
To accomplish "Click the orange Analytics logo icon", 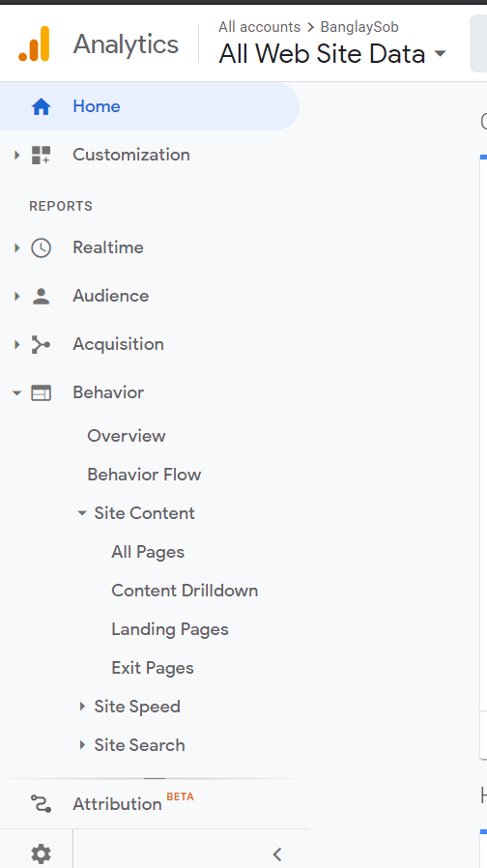I will pyautogui.click(x=34, y=43).
